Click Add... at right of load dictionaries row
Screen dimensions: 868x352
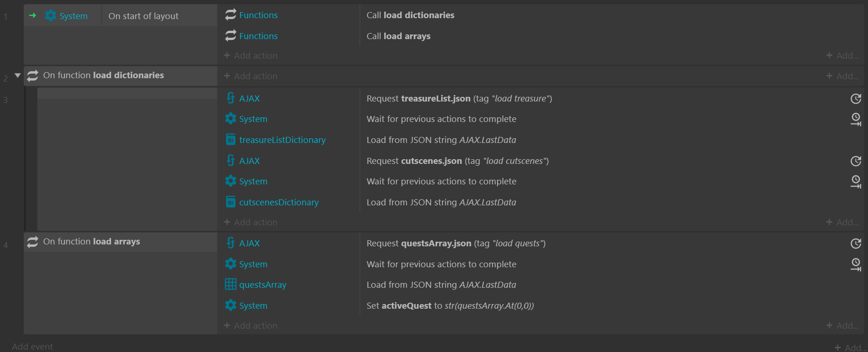(842, 76)
